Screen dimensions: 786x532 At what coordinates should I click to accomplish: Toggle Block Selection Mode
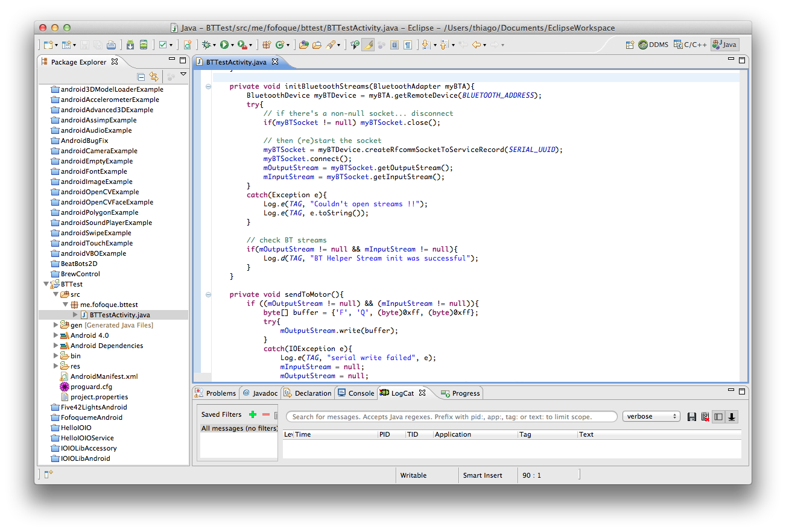(395, 45)
